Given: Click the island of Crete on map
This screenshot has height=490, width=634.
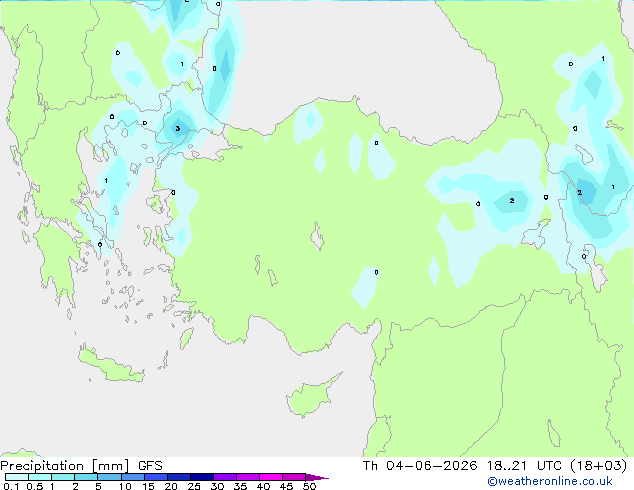Looking at the screenshot, I should point(110,366).
